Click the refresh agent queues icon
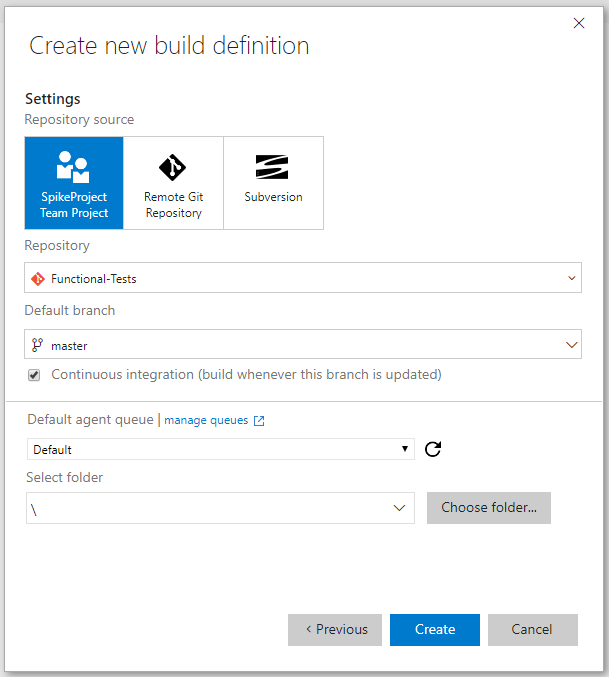The height and width of the screenshot is (677, 609). (x=433, y=449)
